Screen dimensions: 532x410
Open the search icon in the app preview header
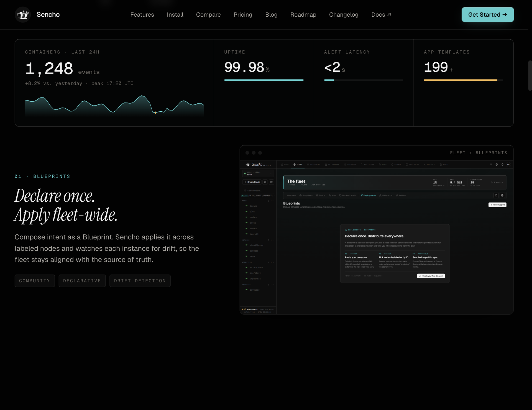(491, 165)
